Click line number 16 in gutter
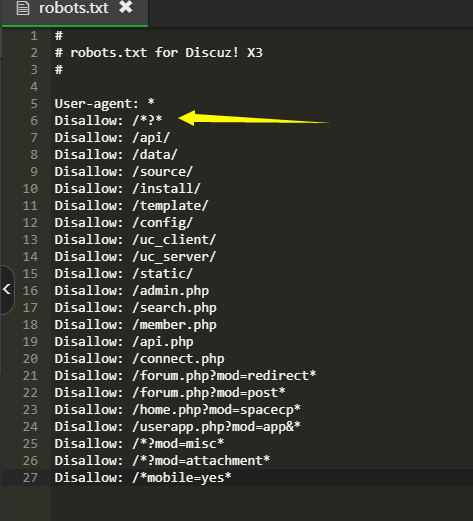Screen dimensions: 473x521 coord(30,290)
